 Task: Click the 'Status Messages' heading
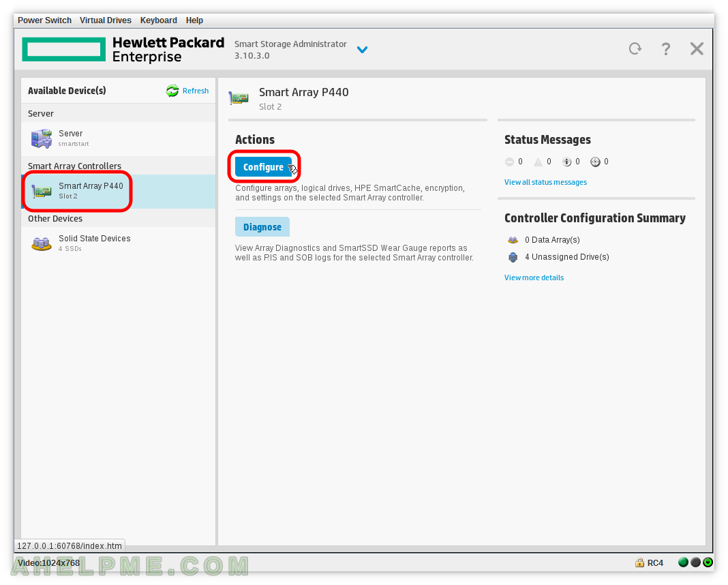pyautogui.click(x=547, y=140)
